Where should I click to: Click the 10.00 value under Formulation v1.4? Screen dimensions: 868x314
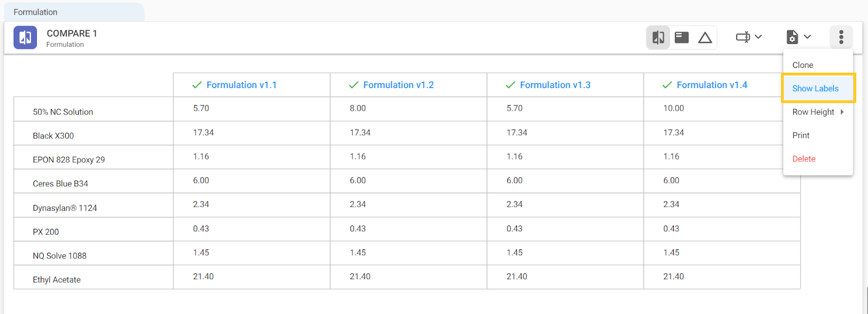click(x=673, y=108)
